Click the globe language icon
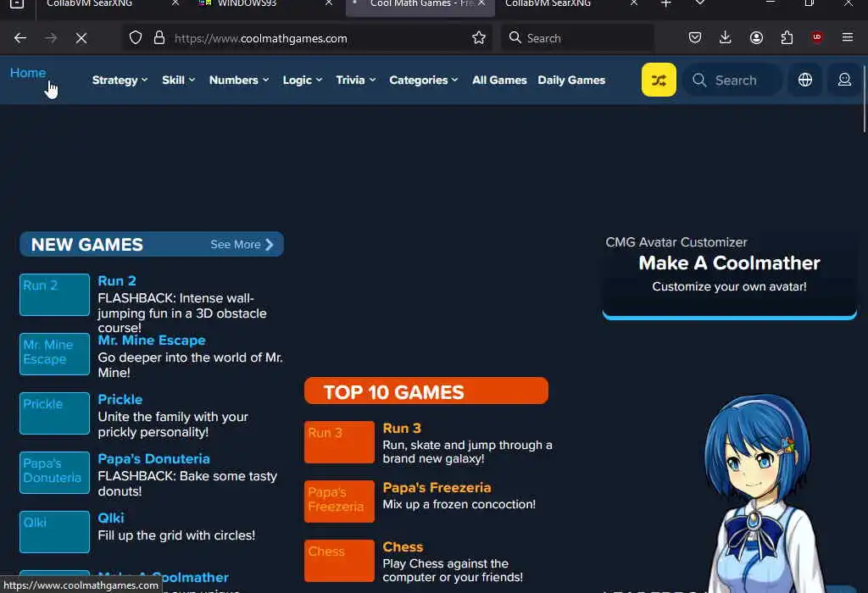This screenshot has width=868, height=593. [x=805, y=80]
